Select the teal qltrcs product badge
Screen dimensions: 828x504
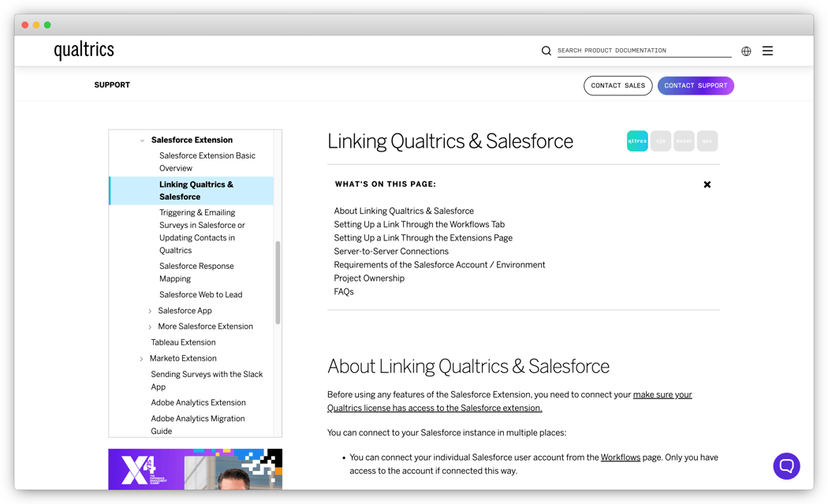[637, 141]
